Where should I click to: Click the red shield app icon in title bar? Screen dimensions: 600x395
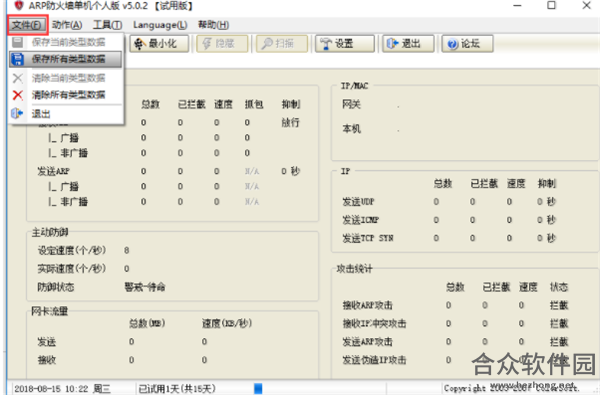point(19,6)
